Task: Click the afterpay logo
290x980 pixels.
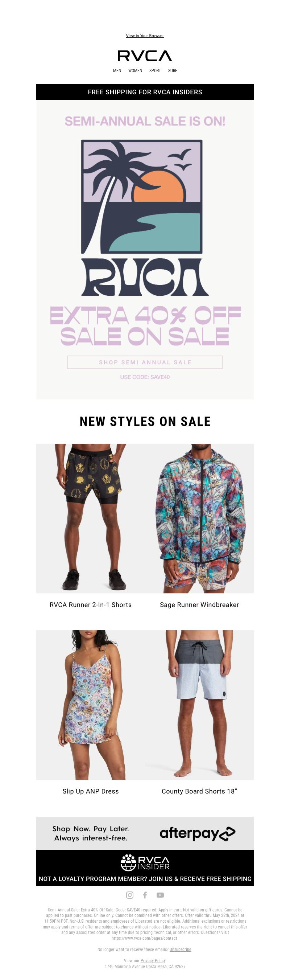Action: tap(197, 833)
